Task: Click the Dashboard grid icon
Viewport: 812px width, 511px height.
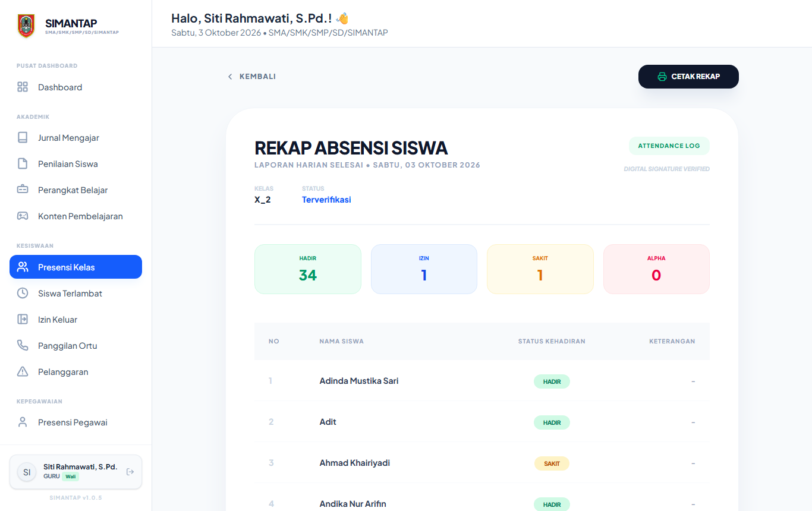Action: [23, 87]
